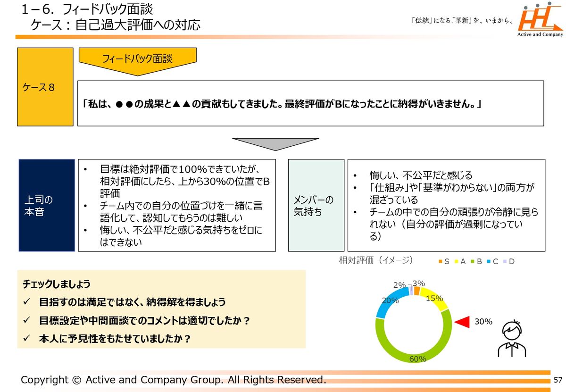The height and width of the screenshot is (392, 566).
Task: Click the quote text box starting with 私は
Action: click(x=310, y=103)
